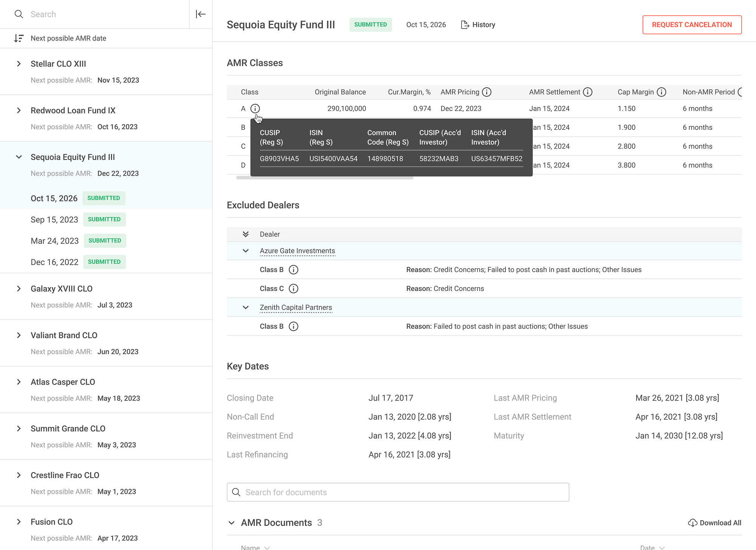Image resolution: width=756 pixels, height=550 pixels.
Task: Show AMR Pricing column info tooltip
Action: click(x=487, y=92)
